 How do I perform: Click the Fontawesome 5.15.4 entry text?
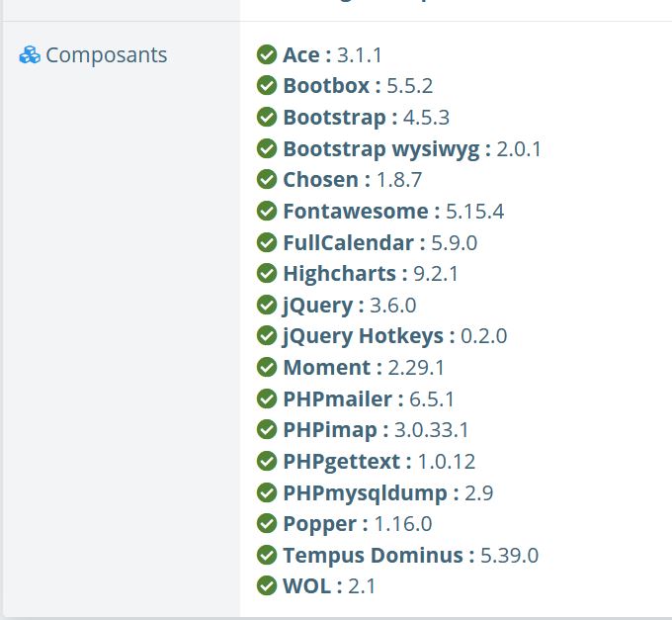click(x=393, y=212)
